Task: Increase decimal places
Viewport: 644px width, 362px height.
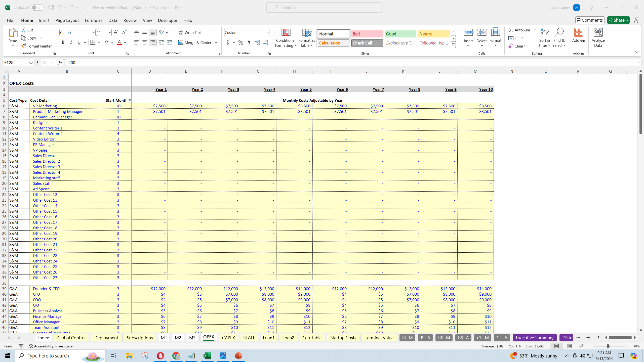Action: pyautogui.click(x=257, y=42)
